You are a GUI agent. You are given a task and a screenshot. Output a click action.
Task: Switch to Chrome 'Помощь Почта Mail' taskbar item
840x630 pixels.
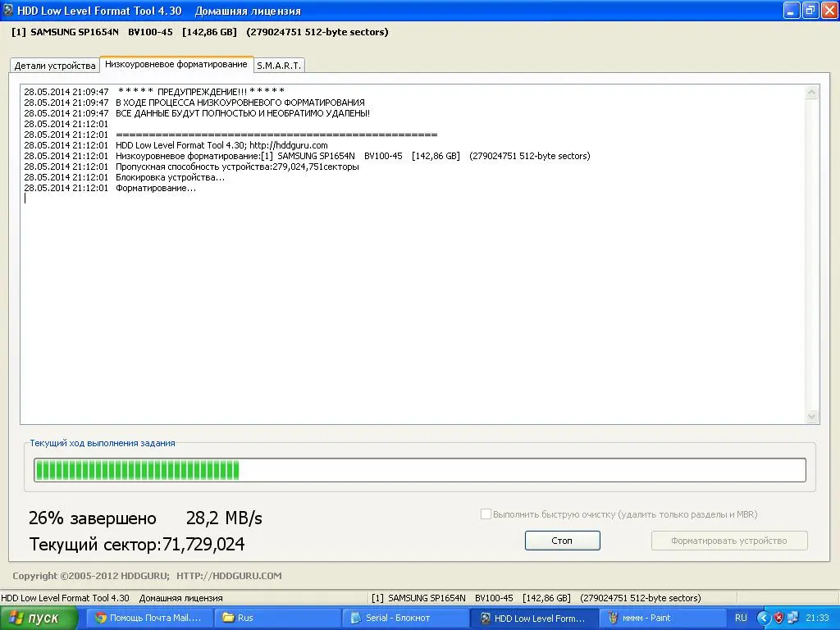click(x=148, y=619)
